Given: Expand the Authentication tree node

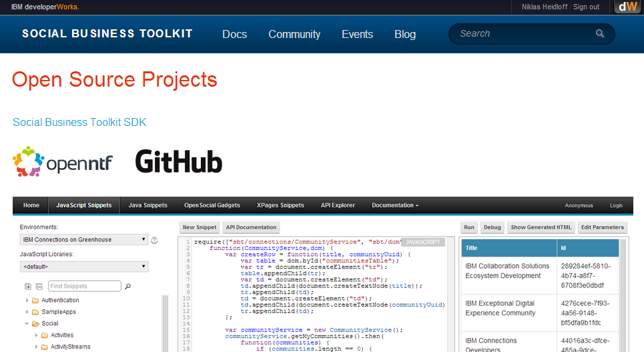Looking at the screenshot, I should tap(27, 300).
